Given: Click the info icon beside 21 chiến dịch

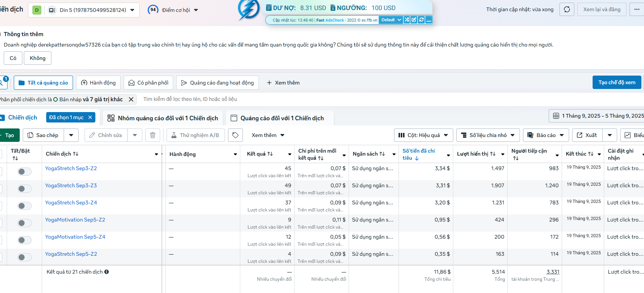Looking at the screenshot, I should coord(107,272).
